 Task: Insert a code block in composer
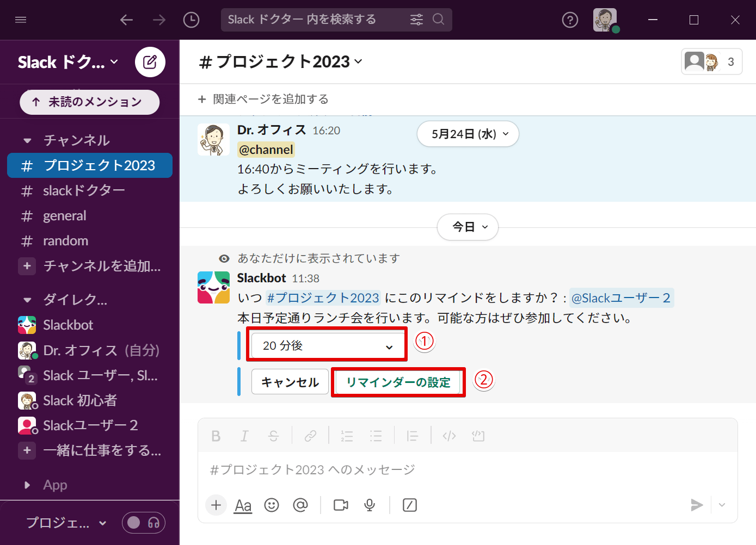click(x=478, y=436)
